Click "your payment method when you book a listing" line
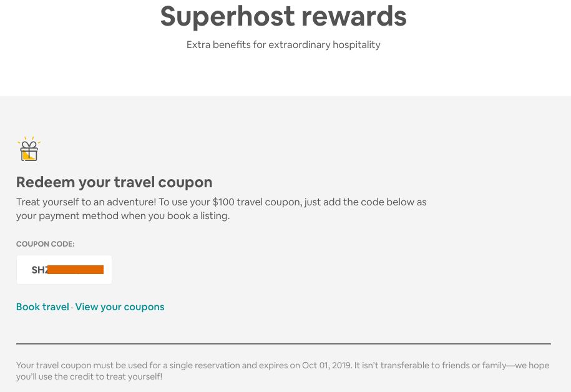The image size is (571, 392). tap(123, 216)
